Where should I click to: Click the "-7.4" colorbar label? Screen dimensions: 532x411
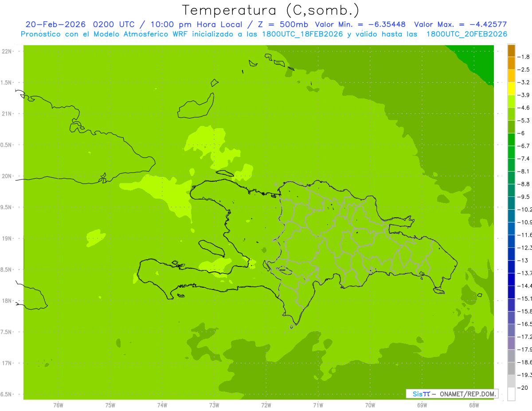tap(524, 159)
